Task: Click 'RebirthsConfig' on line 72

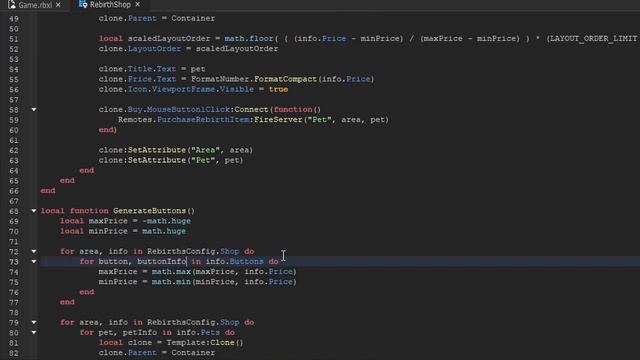Action: pos(181,251)
